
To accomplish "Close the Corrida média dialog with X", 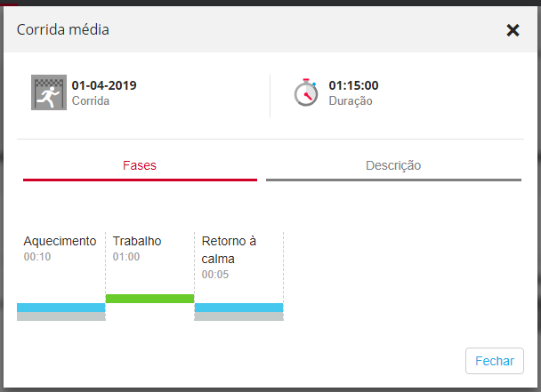I will tap(513, 30).
